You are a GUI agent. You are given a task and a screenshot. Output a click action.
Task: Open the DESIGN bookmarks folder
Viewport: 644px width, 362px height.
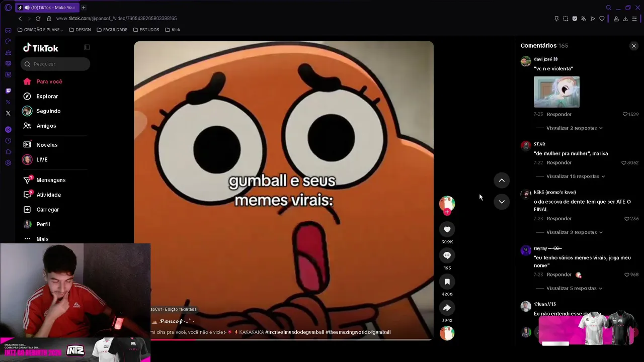[80, 30]
